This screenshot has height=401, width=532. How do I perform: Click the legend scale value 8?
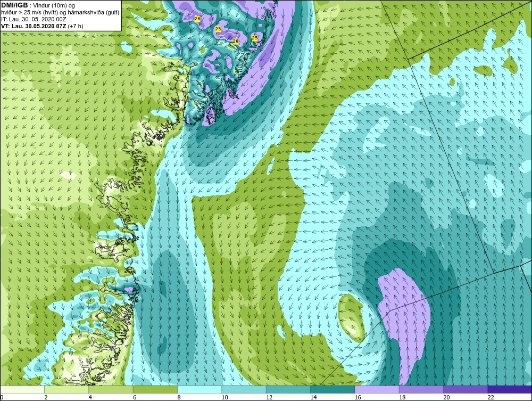(x=179, y=397)
